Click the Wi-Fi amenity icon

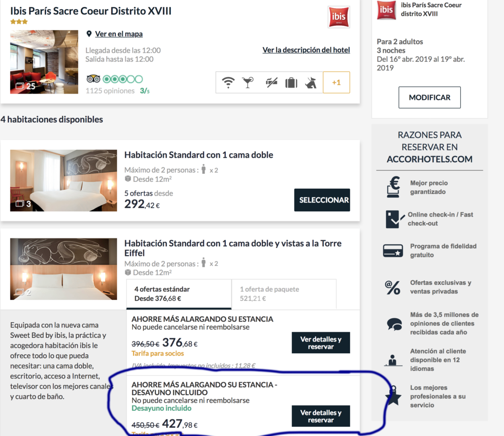(228, 82)
